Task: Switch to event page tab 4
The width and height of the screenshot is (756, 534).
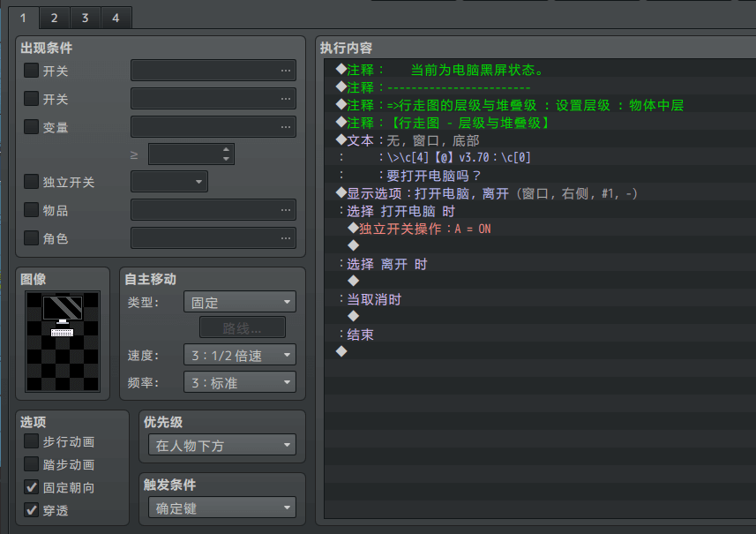Action: (x=116, y=17)
